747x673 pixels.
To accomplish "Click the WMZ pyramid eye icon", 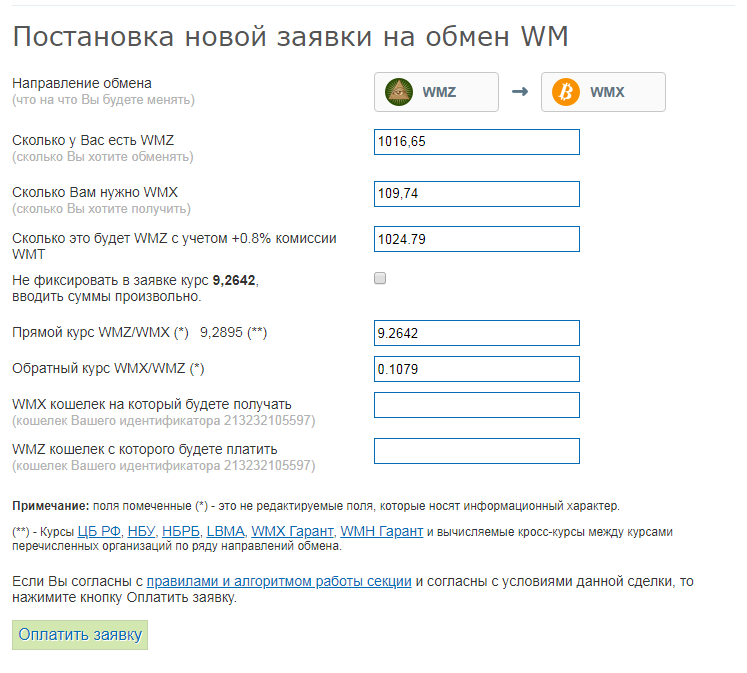I will tap(398, 92).
